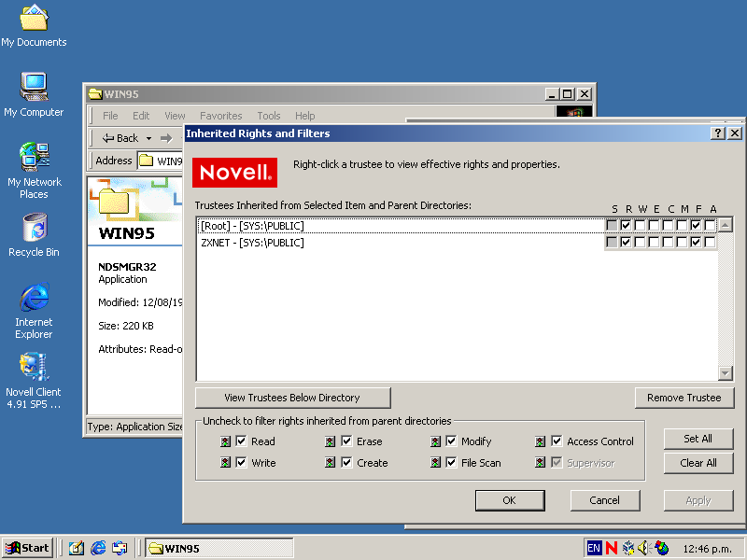Screen dimensions: 747x560
Task: Toggle the R right for [Root] trustee
Action: click(626, 225)
